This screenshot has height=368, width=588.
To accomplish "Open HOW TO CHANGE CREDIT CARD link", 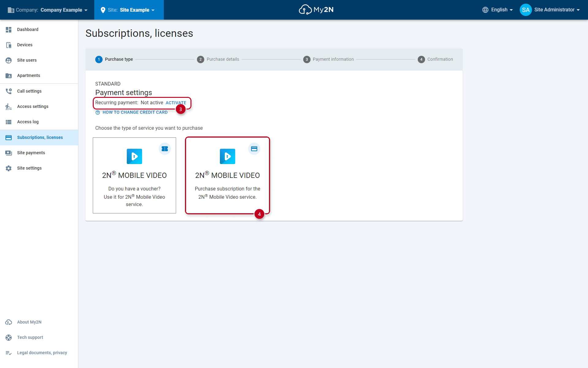I will click(135, 112).
